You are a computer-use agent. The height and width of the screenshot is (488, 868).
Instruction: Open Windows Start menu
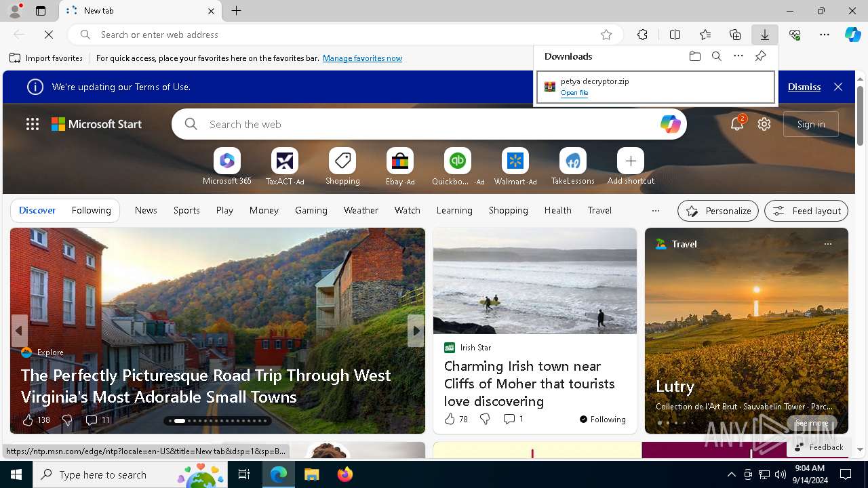16,474
